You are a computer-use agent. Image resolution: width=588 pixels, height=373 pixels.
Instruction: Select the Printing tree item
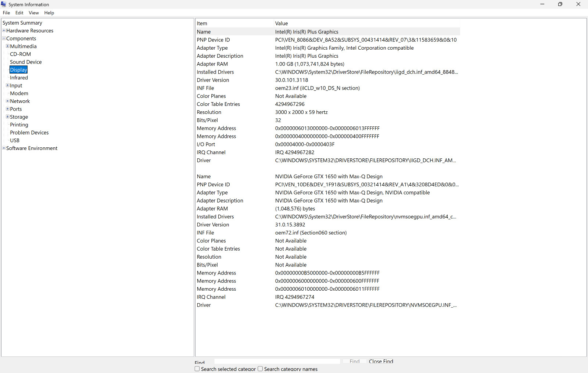tap(19, 125)
